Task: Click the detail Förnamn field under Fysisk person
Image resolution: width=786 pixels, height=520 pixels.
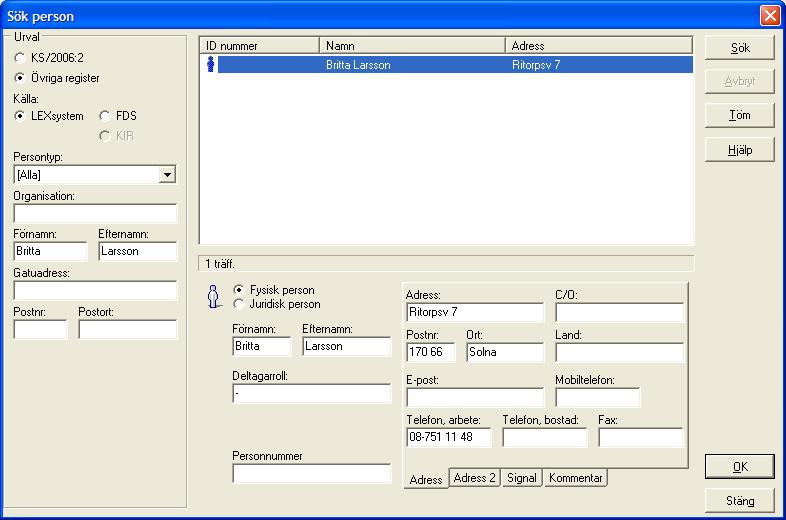Action: pos(262,346)
